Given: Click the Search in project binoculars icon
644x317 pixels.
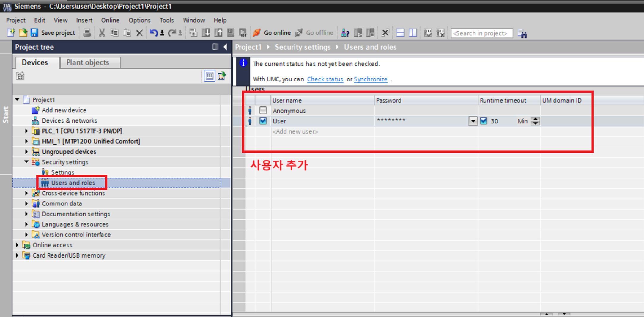Looking at the screenshot, I should pos(522,34).
